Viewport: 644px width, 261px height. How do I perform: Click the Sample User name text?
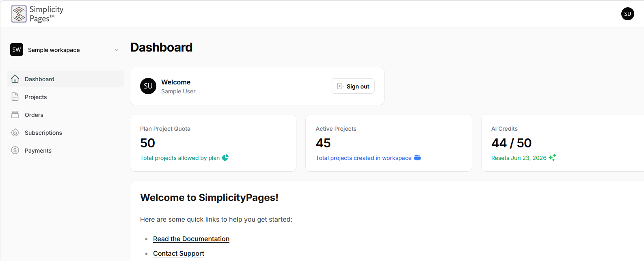(x=178, y=91)
